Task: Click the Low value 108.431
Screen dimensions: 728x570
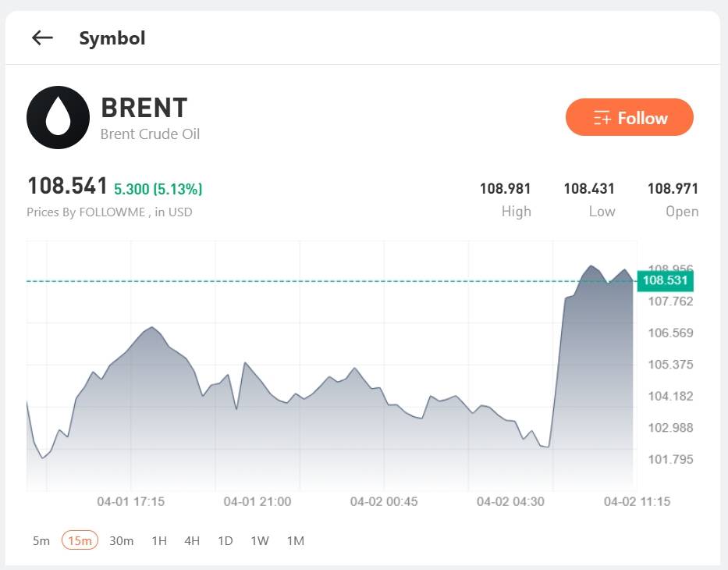Action: pos(589,188)
